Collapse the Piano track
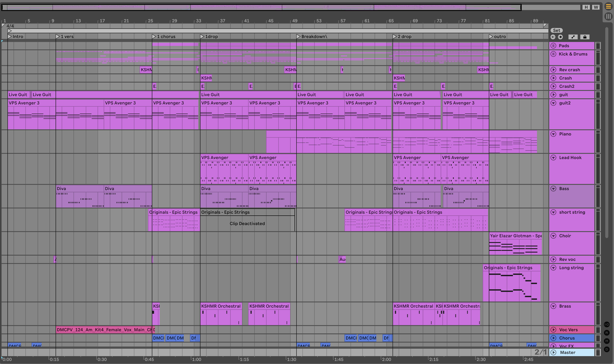The height and width of the screenshot is (364, 614). (x=553, y=134)
